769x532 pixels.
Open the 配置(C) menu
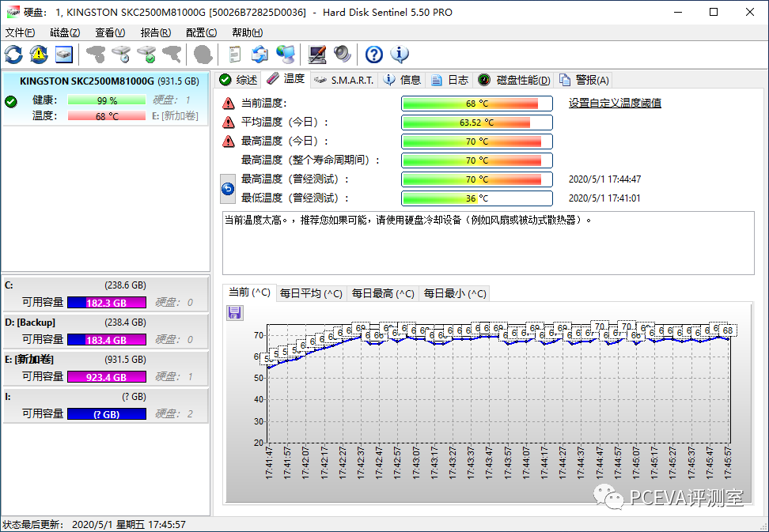(201, 33)
